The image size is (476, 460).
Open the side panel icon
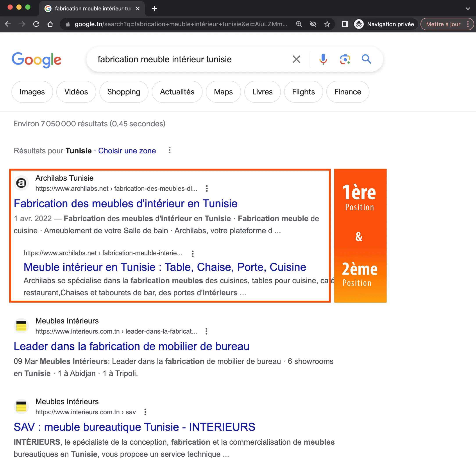point(345,24)
